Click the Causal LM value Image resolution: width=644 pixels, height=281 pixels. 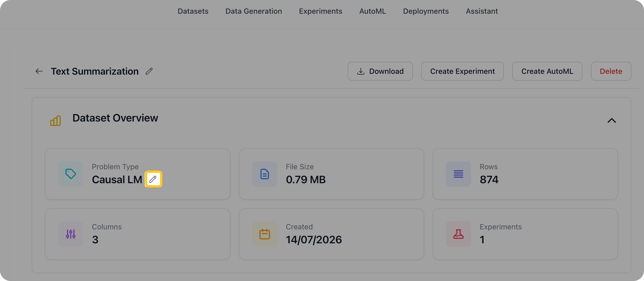(x=117, y=180)
